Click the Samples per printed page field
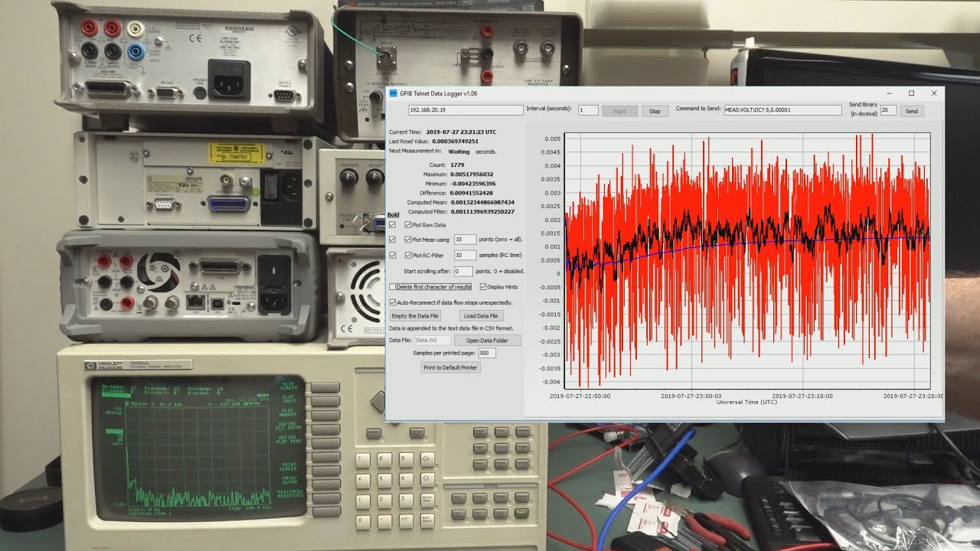This screenshot has height=551, width=980. [x=487, y=354]
